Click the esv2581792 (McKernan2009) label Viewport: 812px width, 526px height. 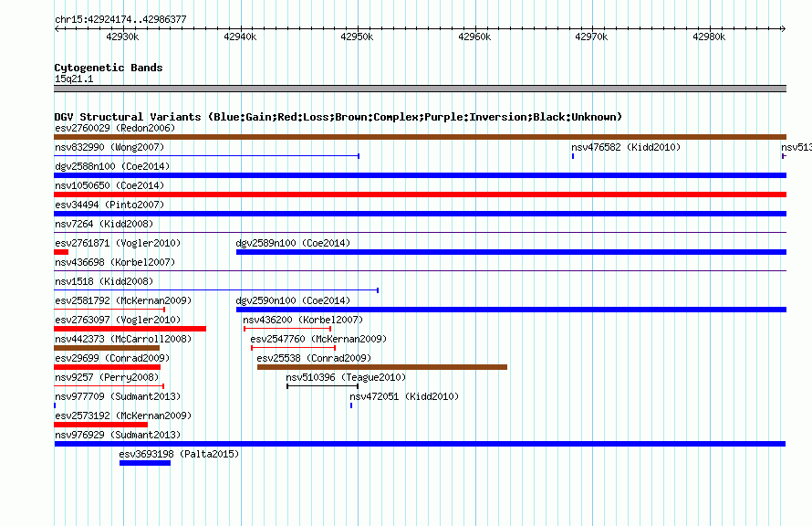(x=123, y=300)
